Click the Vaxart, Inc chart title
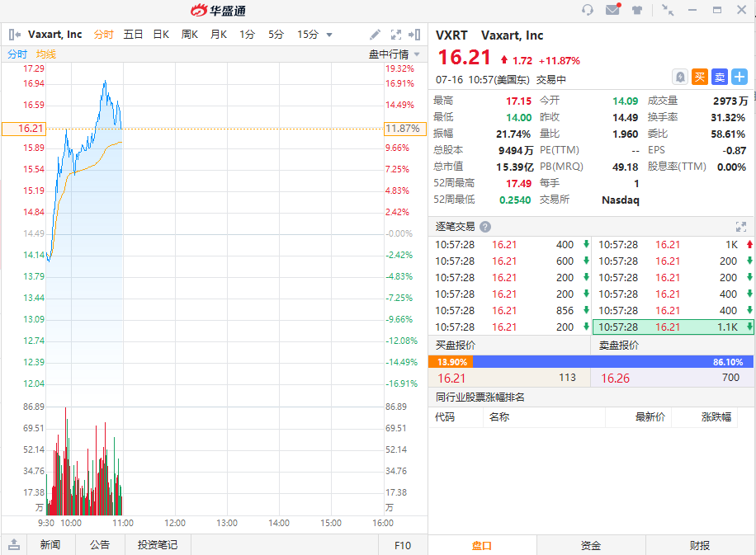 coord(55,35)
